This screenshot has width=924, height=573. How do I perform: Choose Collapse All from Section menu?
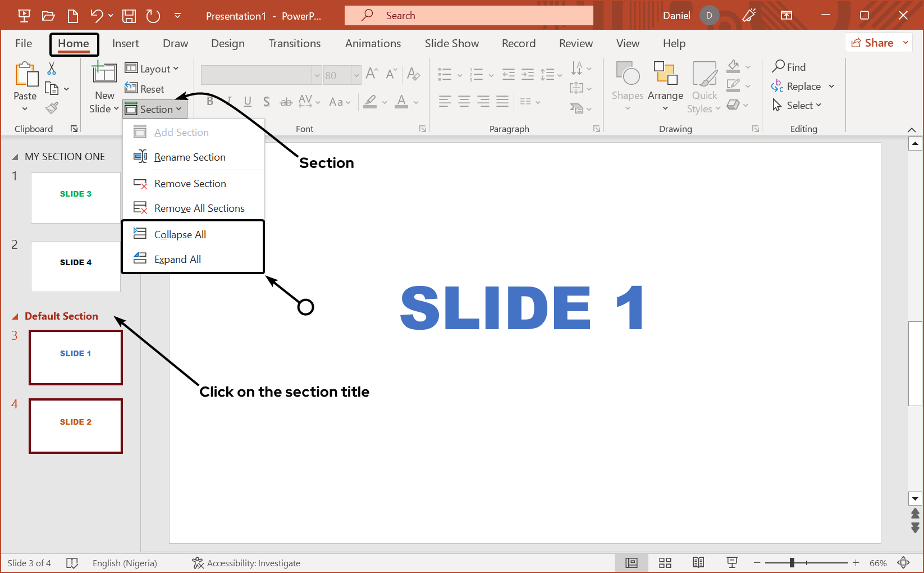click(180, 235)
